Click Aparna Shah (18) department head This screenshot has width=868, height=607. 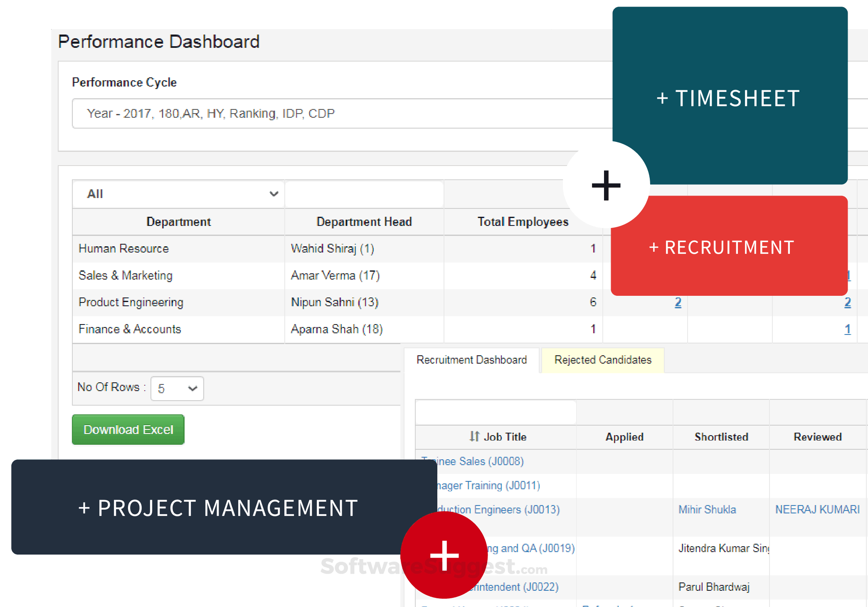tap(337, 329)
